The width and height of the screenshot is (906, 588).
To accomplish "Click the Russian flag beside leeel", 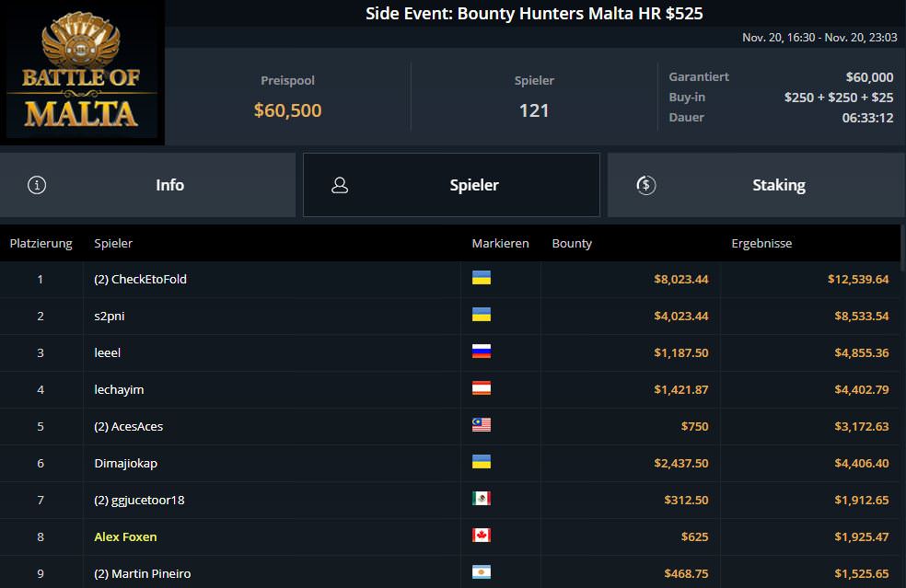I will pyautogui.click(x=481, y=352).
